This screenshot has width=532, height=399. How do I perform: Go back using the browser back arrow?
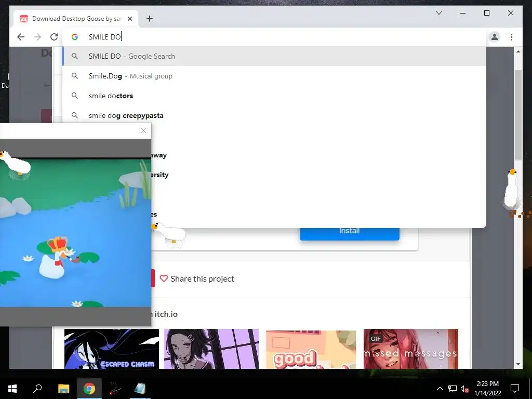[x=21, y=37]
